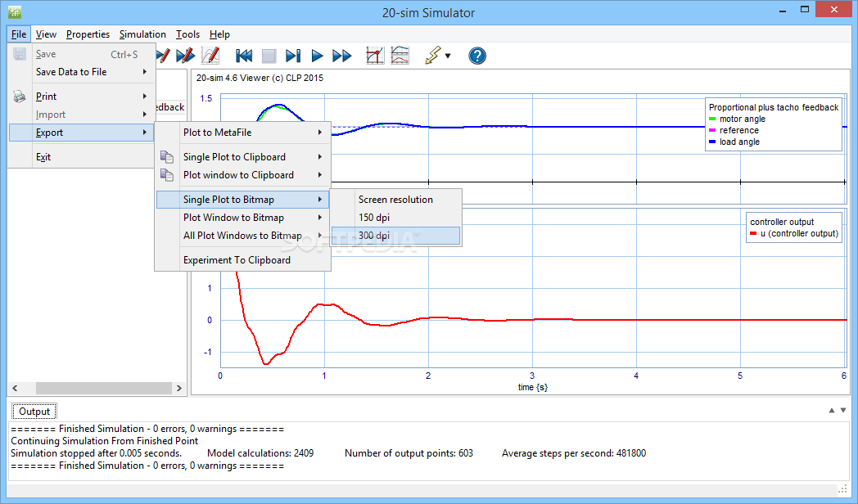
Task: Click clipboard icon beside Plot window to Clipboard
Action: (x=167, y=175)
